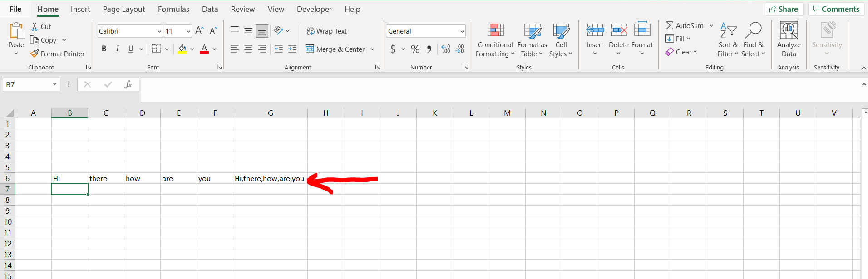Image resolution: width=868 pixels, height=279 pixels.
Task: Open the Calibri font name dropdown
Action: 159,31
